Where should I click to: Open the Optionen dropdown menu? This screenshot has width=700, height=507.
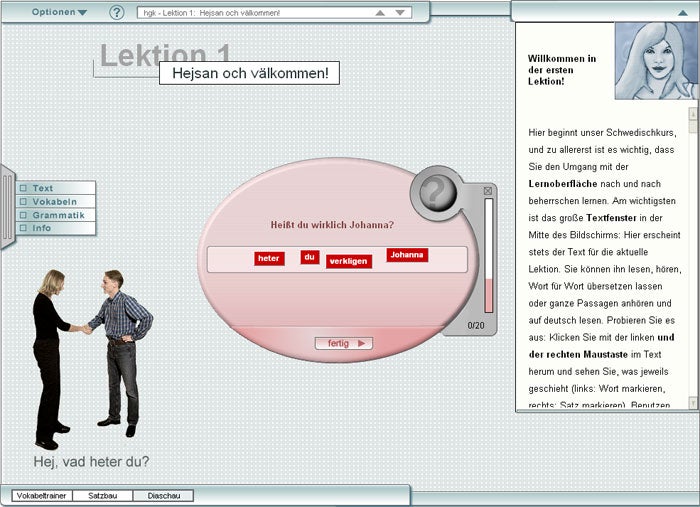pyautogui.click(x=59, y=12)
